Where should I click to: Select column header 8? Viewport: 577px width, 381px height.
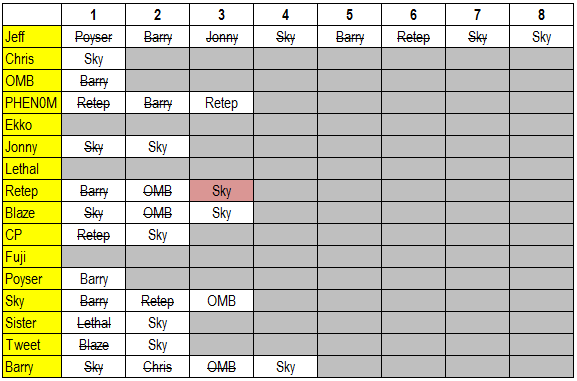tap(541, 15)
